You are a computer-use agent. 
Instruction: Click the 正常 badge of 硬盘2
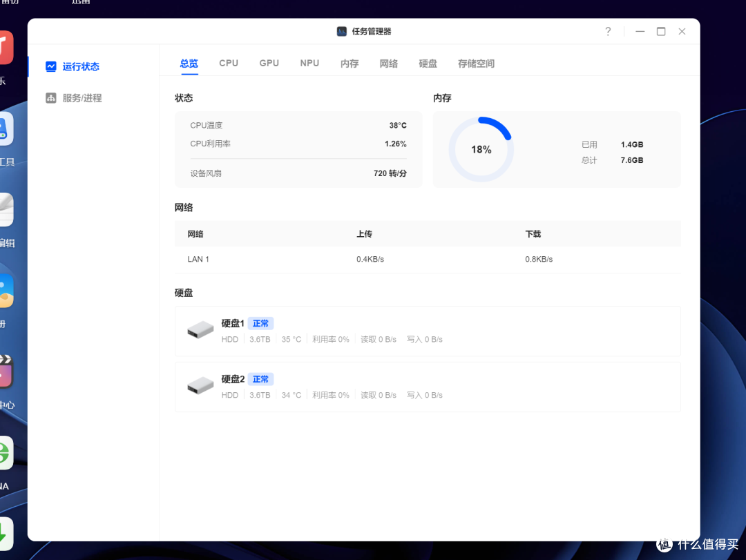coord(260,379)
